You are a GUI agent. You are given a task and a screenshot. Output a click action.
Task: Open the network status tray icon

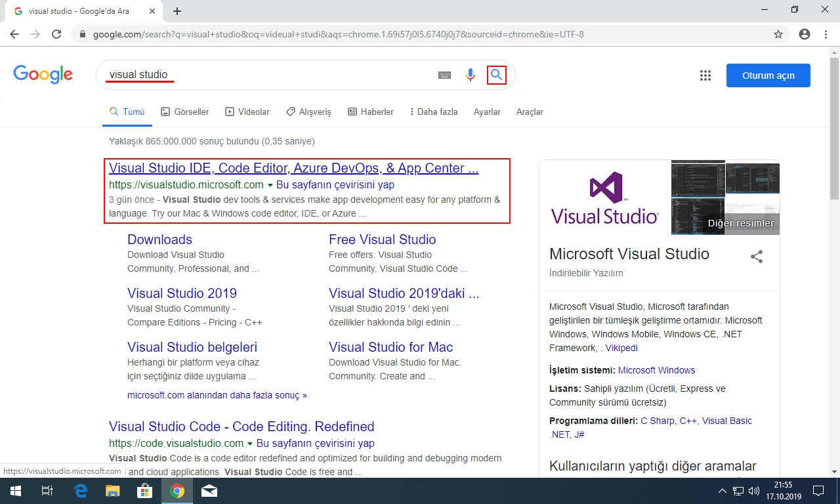coord(738,491)
